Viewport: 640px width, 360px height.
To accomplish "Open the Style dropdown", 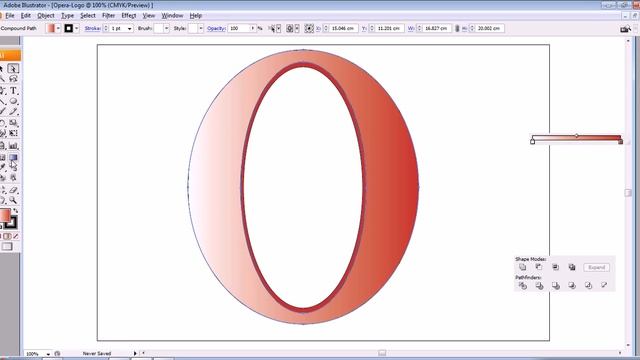I will [x=200, y=29].
